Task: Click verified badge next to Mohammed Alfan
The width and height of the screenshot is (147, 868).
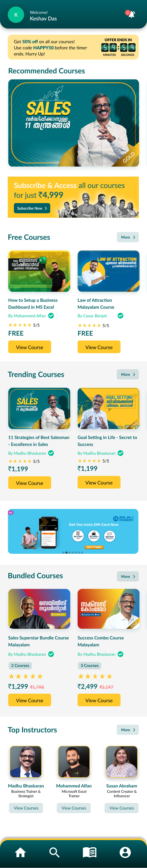Action: pyautogui.click(x=51, y=316)
